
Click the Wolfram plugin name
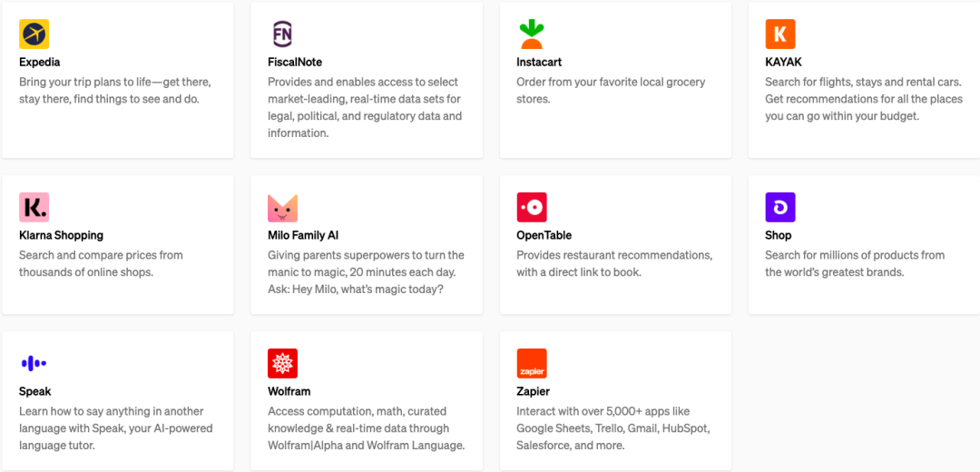[x=289, y=391]
